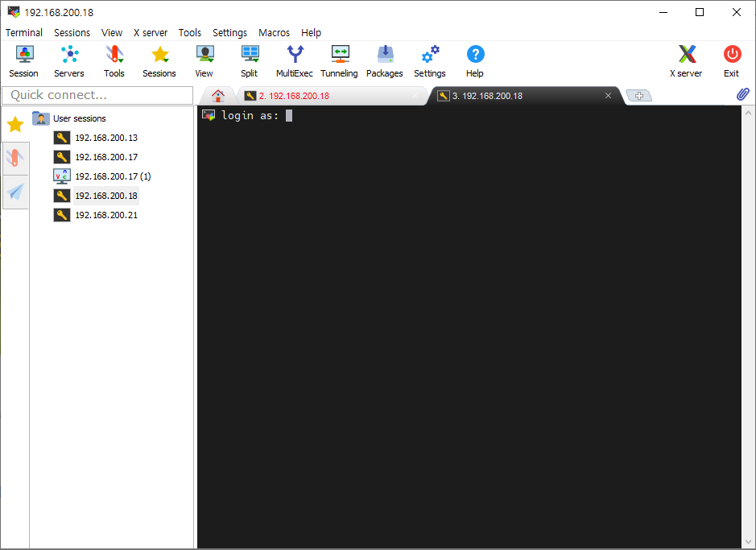The image size is (756, 550).
Task: Open the View toolbar icon
Action: pyautogui.click(x=204, y=60)
